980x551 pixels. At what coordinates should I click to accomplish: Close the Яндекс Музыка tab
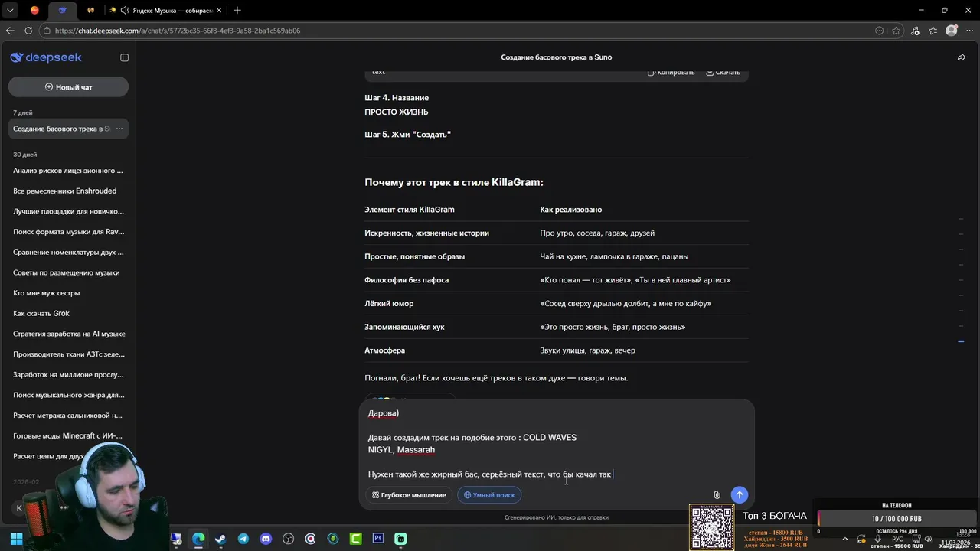(x=220, y=10)
